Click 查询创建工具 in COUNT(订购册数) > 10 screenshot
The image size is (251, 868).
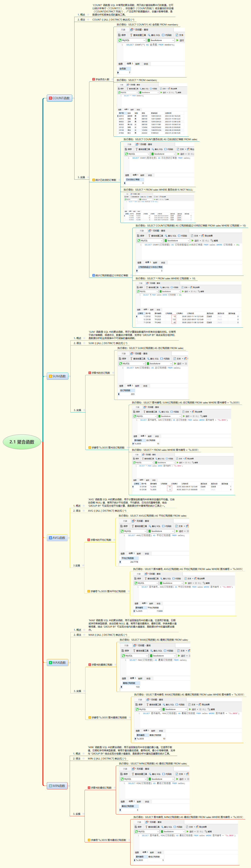tap(156, 235)
